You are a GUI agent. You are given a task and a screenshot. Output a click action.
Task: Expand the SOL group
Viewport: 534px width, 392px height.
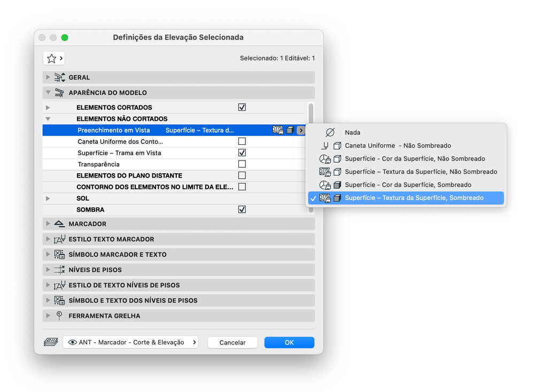(48, 198)
